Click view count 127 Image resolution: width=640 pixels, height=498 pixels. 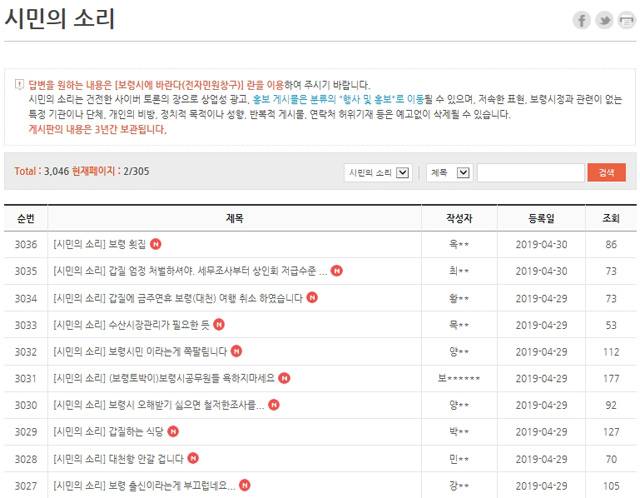tap(611, 432)
